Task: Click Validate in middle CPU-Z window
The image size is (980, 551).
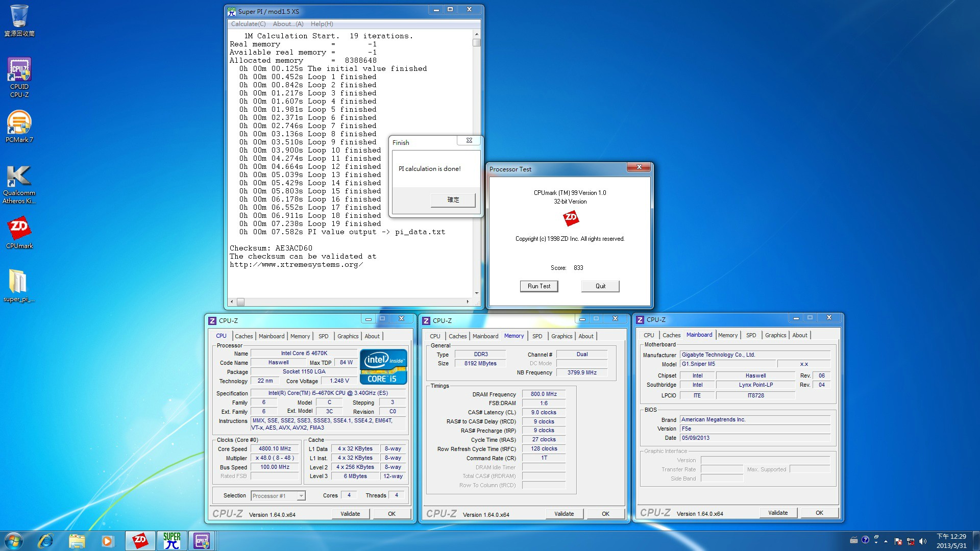Action: 564,514
